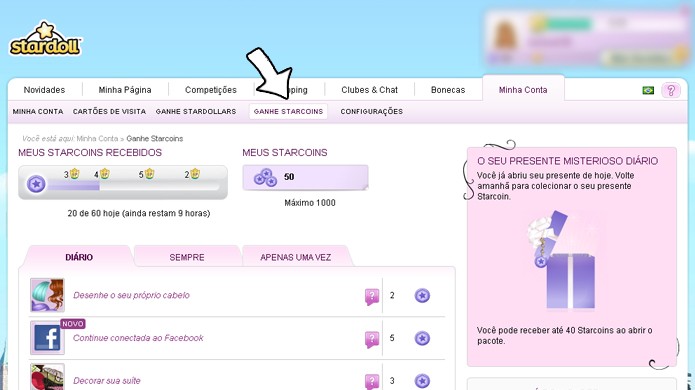Click the Brazil flag language icon
The width and height of the screenshot is (695, 390).
pos(648,90)
